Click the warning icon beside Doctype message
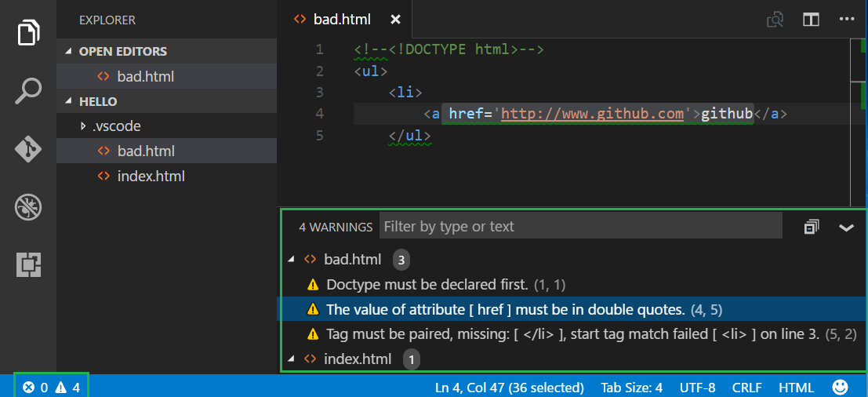This screenshot has height=397, width=868. coord(313,285)
